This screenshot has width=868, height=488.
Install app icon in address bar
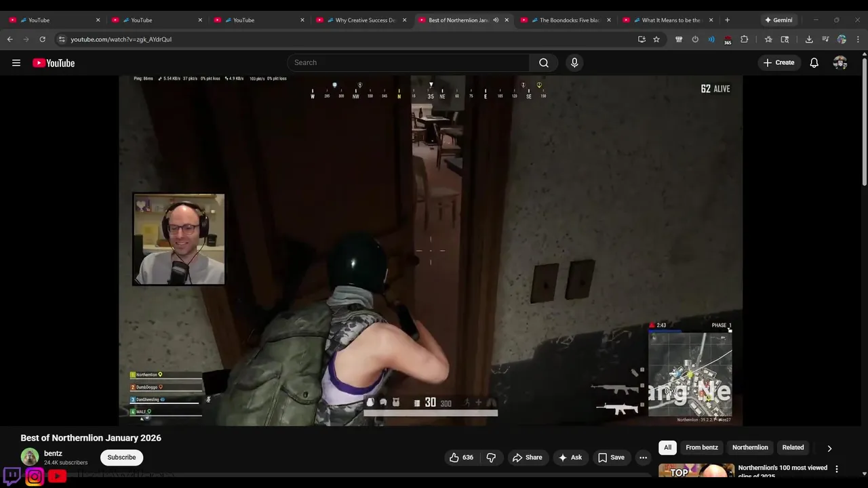[x=642, y=39]
